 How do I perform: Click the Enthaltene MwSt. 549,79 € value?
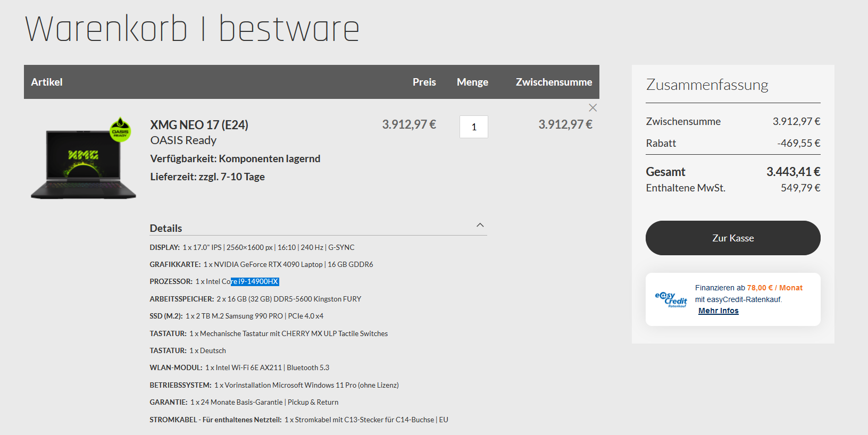click(800, 188)
